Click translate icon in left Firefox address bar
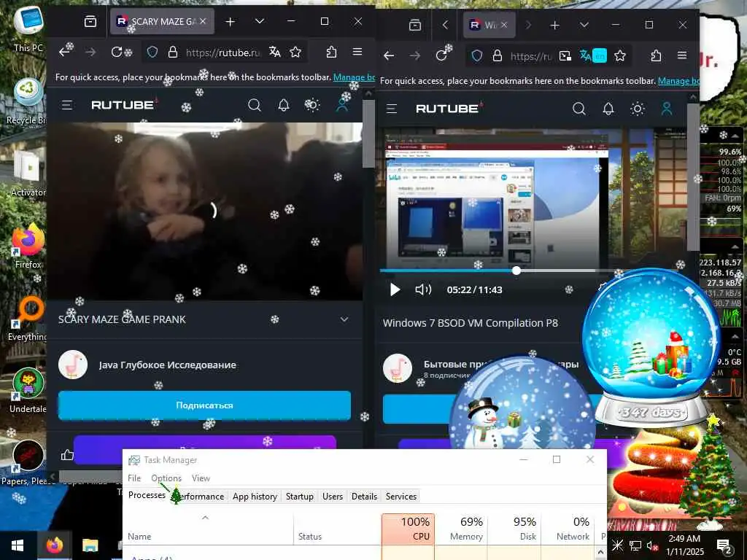 click(x=275, y=52)
